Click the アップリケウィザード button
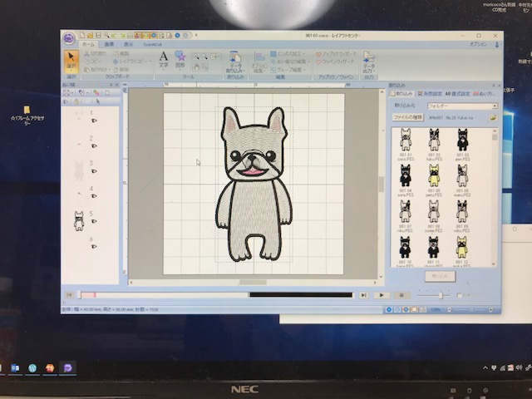 pos(336,54)
